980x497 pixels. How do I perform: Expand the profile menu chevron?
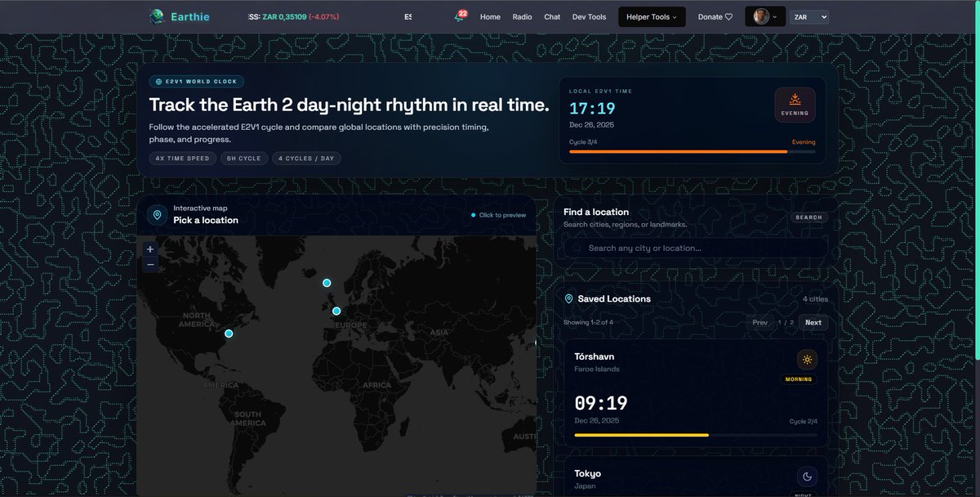click(x=774, y=16)
